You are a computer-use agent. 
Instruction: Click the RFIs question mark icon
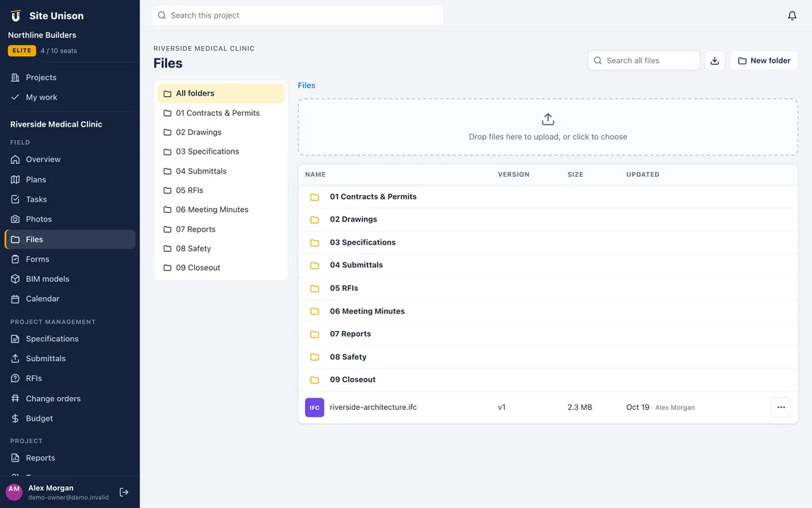(x=16, y=378)
